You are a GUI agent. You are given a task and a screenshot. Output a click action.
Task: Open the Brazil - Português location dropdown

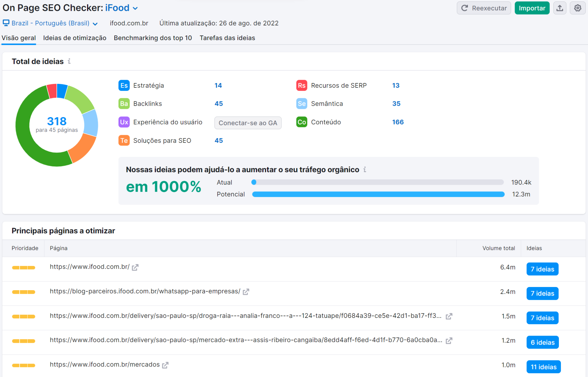[x=95, y=23]
